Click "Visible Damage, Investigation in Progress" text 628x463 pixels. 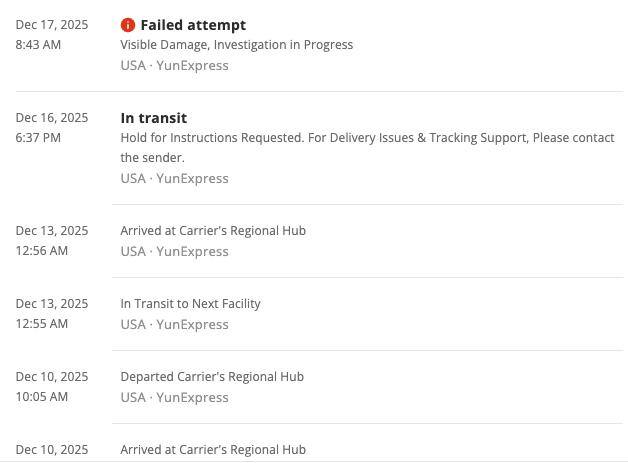click(x=236, y=45)
